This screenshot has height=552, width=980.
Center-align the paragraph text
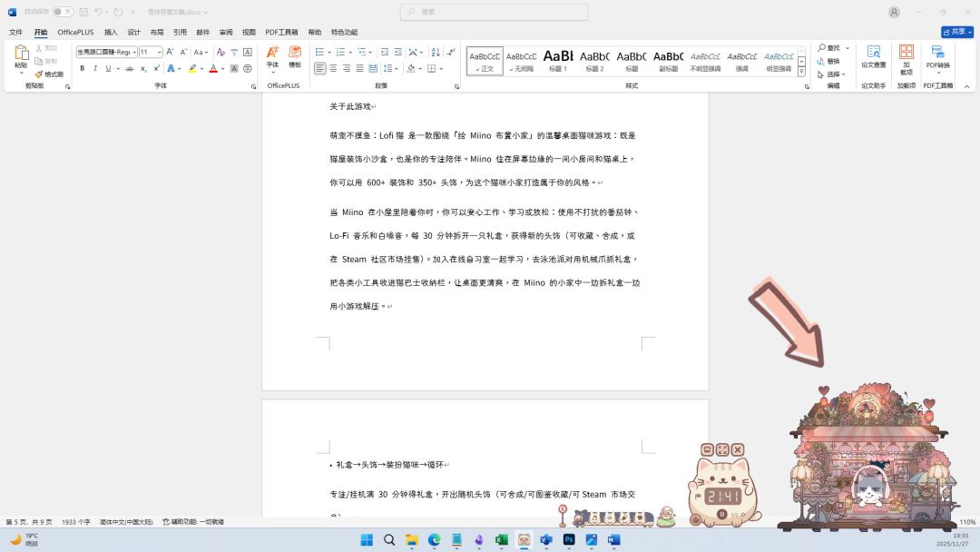(333, 68)
